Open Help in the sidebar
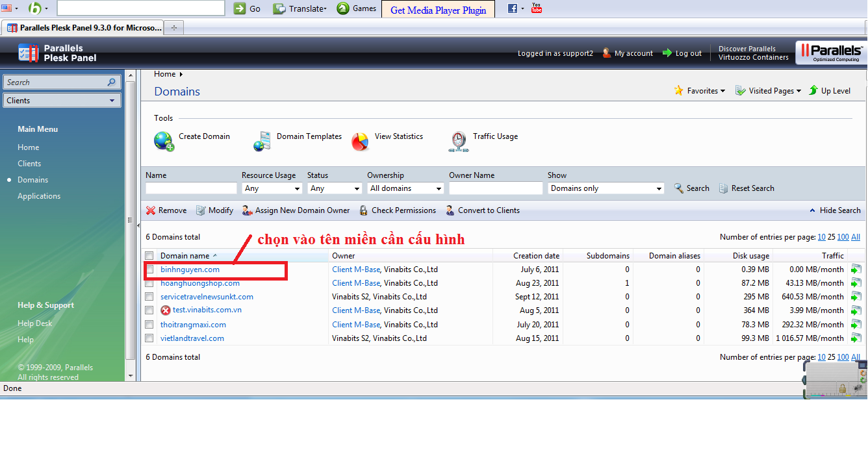 (x=25, y=340)
